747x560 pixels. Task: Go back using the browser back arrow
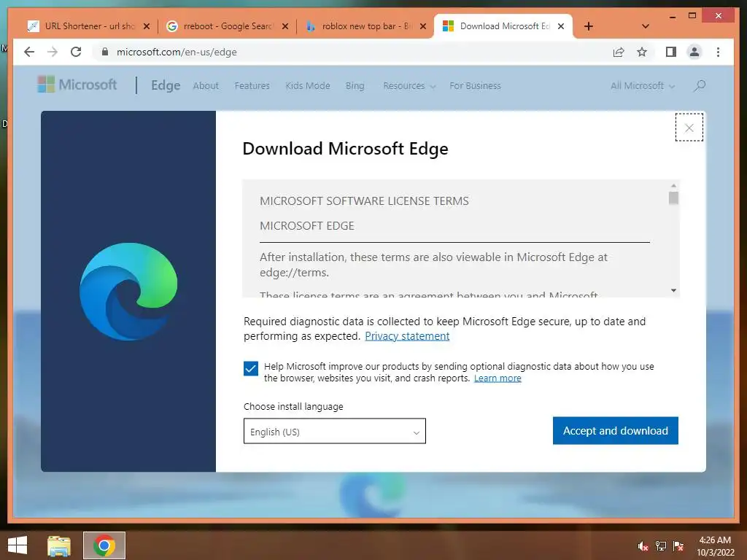[x=29, y=52]
